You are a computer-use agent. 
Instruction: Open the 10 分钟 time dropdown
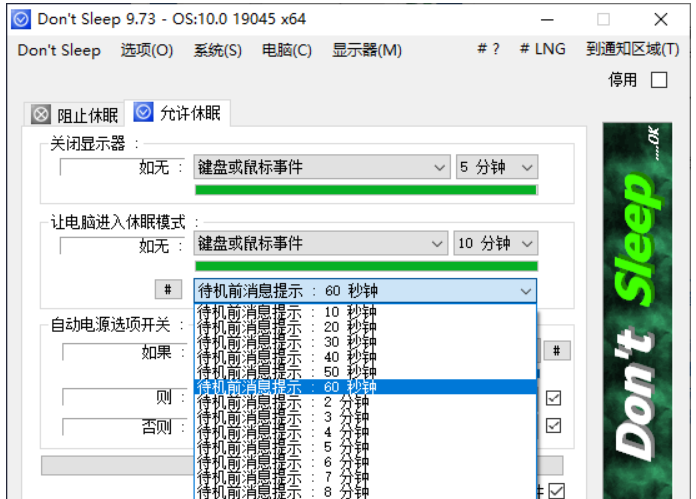point(495,243)
